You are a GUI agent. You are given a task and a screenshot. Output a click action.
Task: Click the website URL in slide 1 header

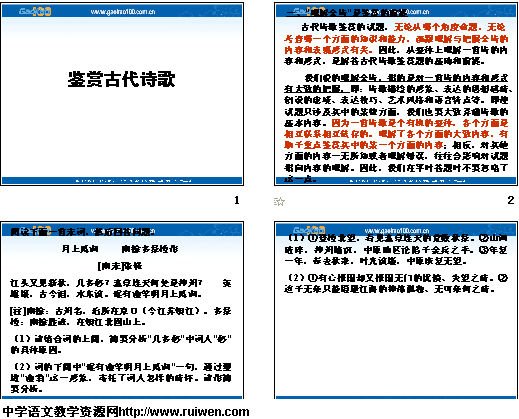(123, 12)
